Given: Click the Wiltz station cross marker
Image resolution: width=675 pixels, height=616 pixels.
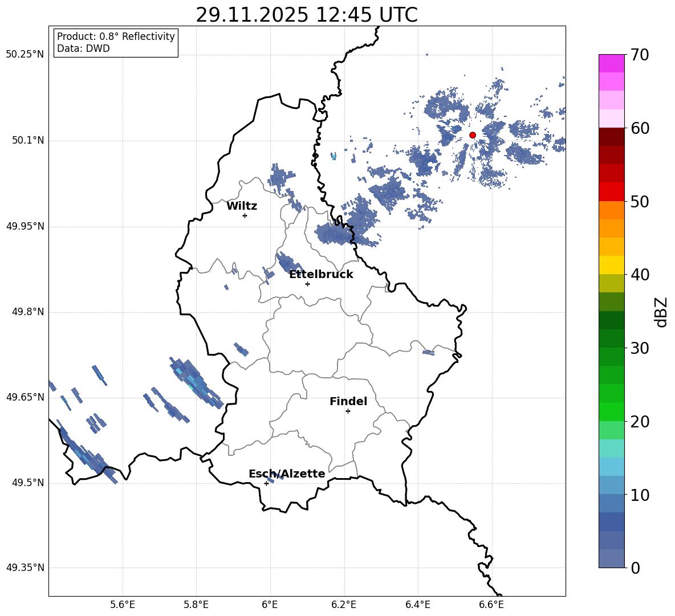Looking at the screenshot, I should pyautogui.click(x=245, y=215).
